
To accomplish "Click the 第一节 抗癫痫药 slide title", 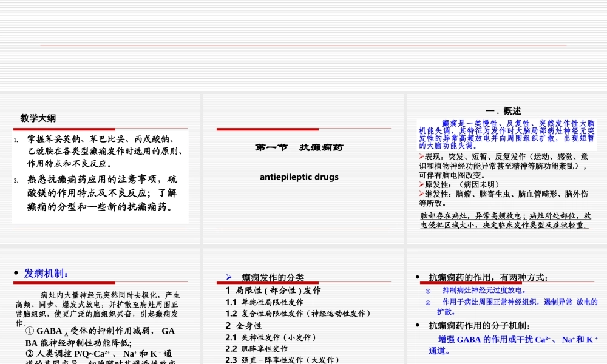I will [x=299, y=147].
